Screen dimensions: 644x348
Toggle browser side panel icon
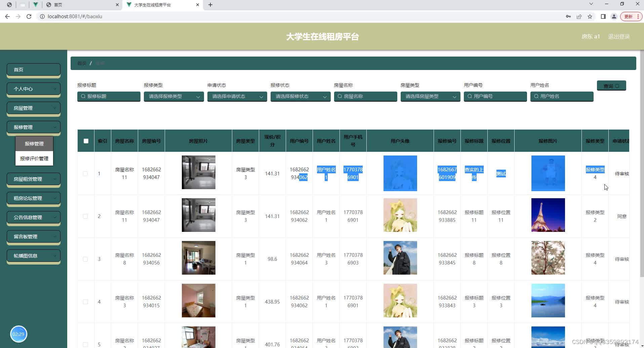[x=603, y=16]
